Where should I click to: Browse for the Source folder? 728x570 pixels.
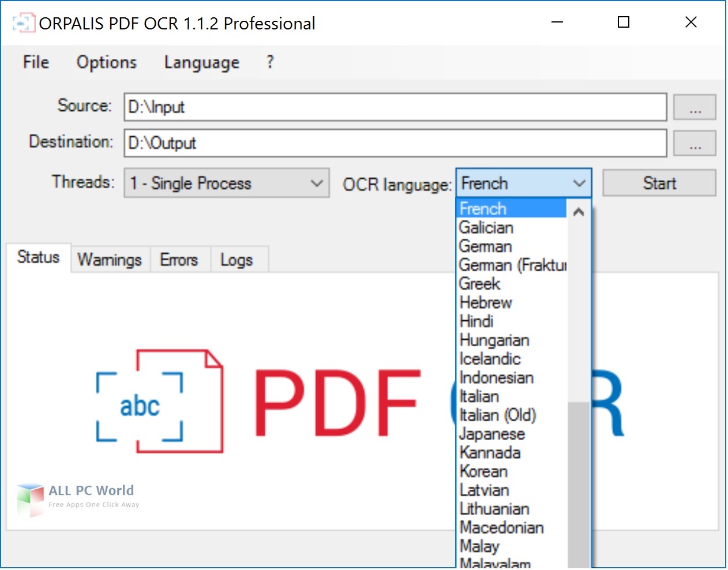(695, 107)
